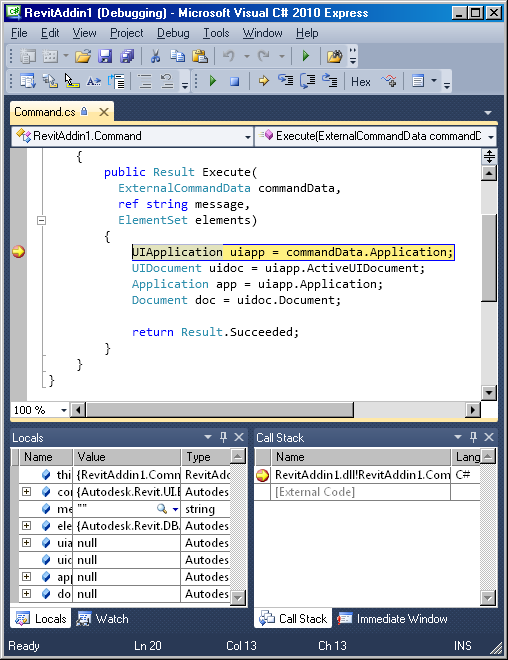508x660 pixels.
Task: Click the Show Next Statement yellow arrow
Action: coord(263,81)
